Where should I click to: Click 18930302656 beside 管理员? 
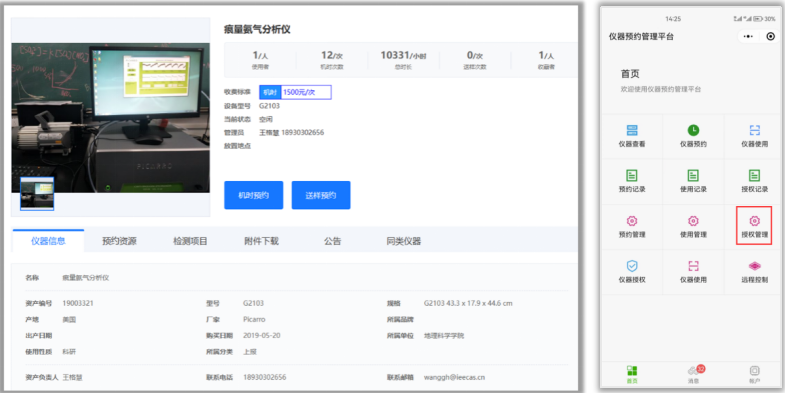302,133
